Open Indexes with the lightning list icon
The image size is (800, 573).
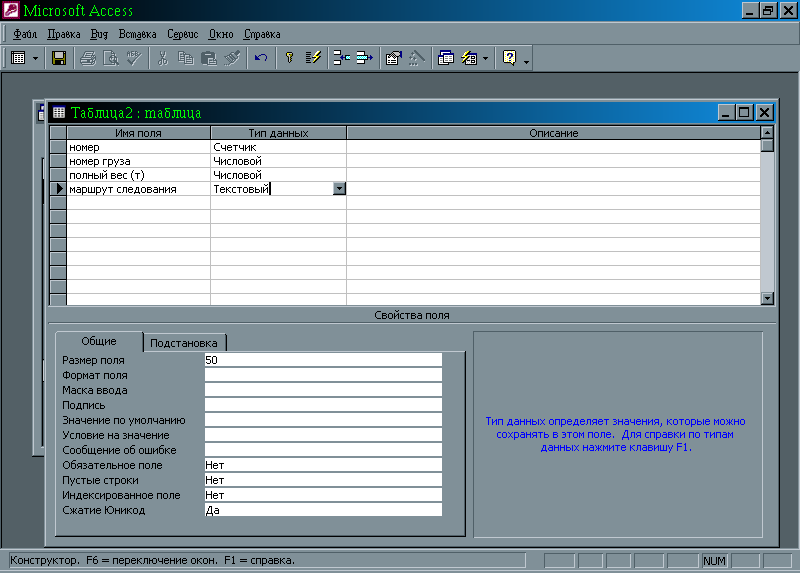point(313,58)
